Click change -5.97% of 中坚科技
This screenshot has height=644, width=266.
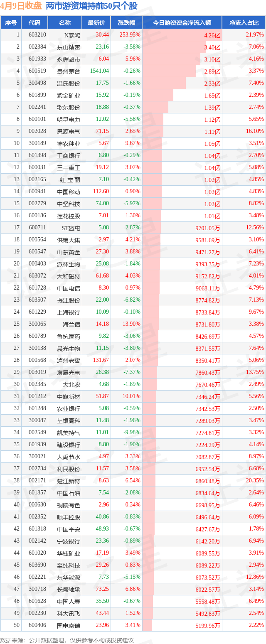132,204
